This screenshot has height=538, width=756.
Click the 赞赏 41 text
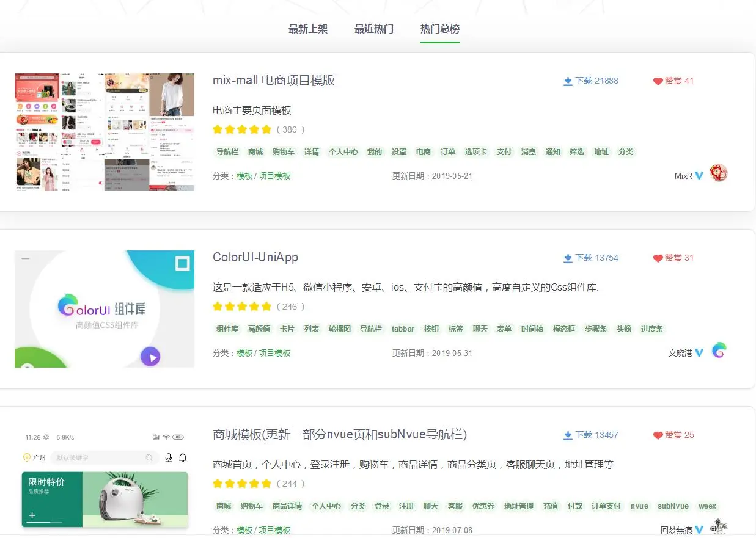(680, 81)
